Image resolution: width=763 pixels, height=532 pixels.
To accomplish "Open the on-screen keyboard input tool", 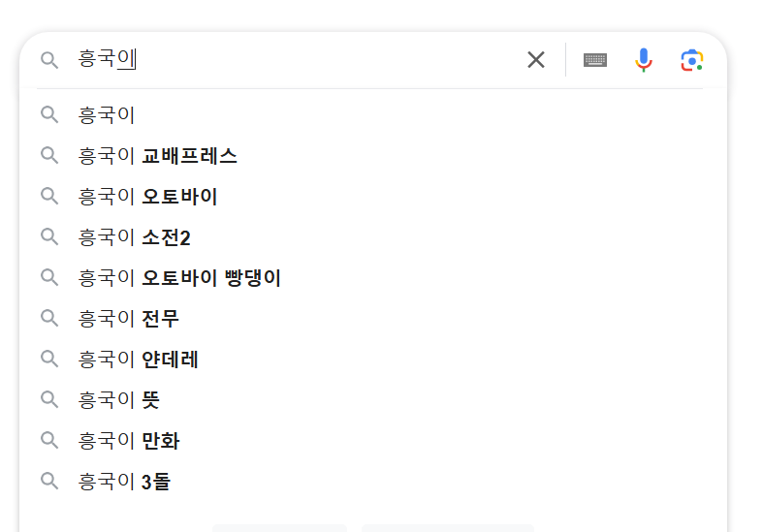I will 595,60.
